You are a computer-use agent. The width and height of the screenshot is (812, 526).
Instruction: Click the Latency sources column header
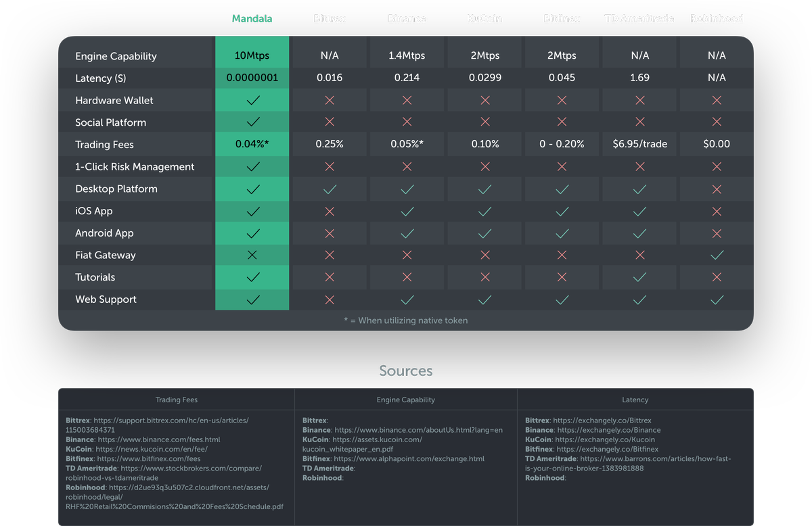(635, 400)
